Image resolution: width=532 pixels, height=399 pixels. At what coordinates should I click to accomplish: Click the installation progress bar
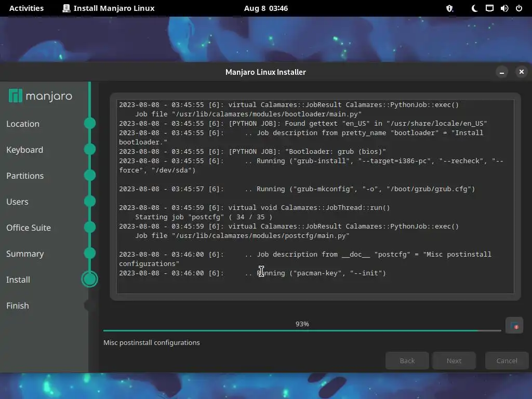302,330
